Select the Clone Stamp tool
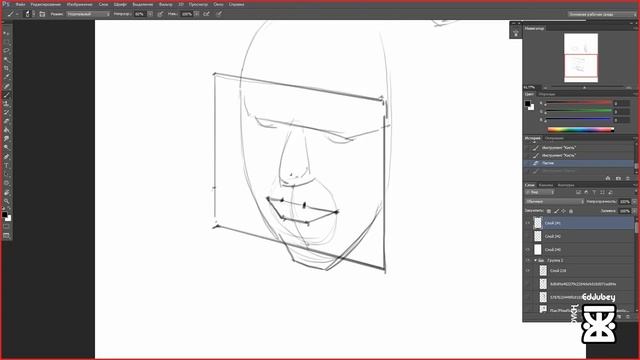 pos(7,104)
